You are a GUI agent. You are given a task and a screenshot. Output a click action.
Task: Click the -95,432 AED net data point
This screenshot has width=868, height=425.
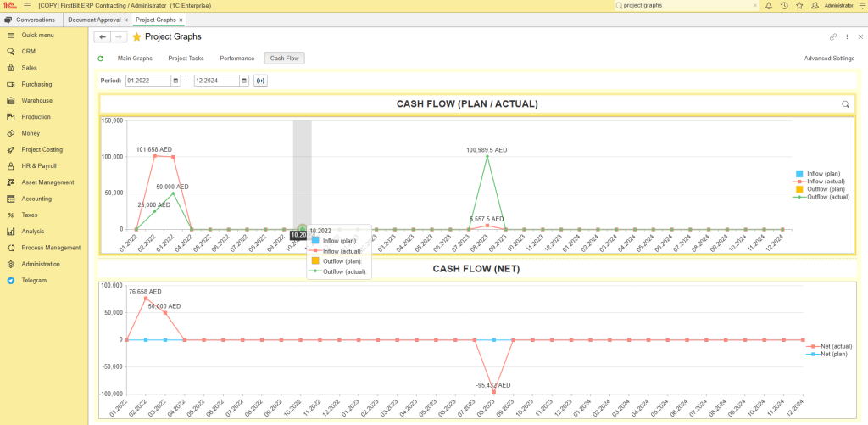coord(494,392)
